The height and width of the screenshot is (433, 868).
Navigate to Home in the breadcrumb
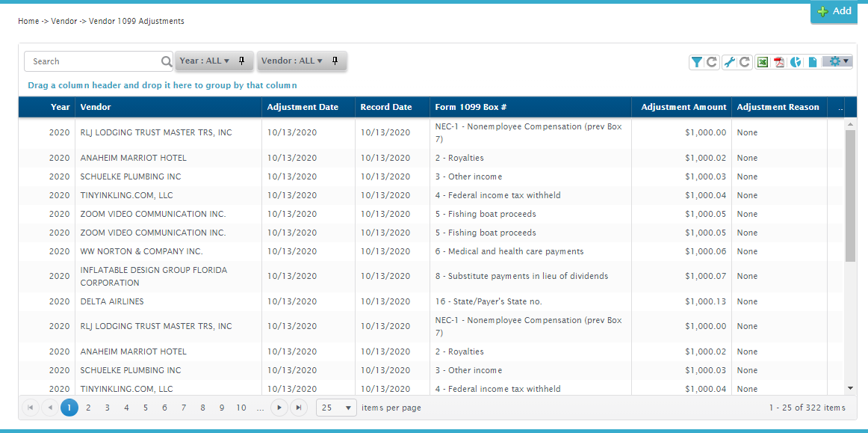click(28, 21)
